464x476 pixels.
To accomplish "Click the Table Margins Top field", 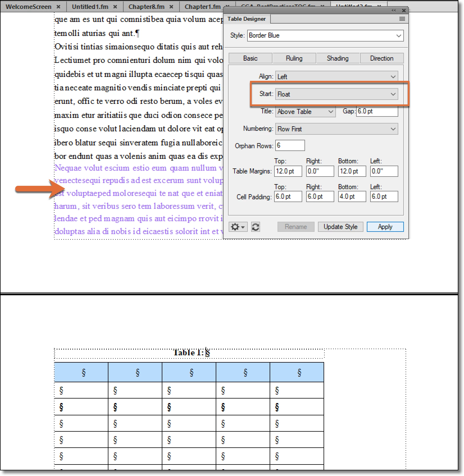I will (288, 171).
